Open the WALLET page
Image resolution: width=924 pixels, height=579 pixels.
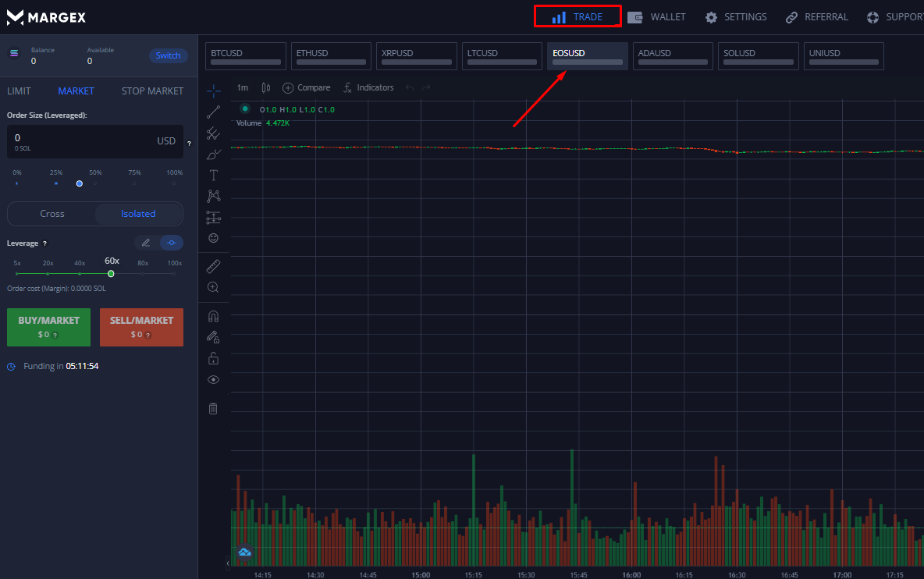(656, 17)
